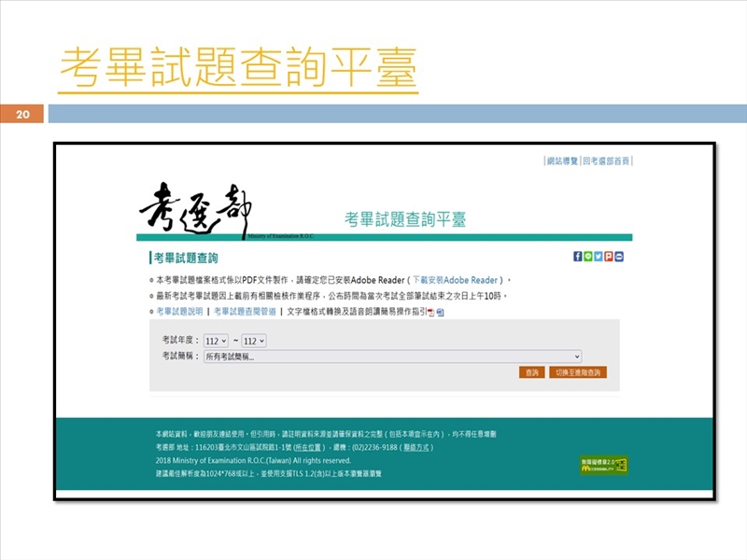
Task: Open the PDF guide icon after 操作指引
Action: pyautogui.click(x=430, y=312)
